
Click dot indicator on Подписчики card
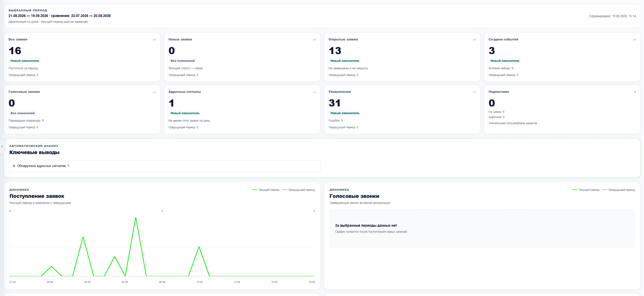pyautogui.click(x=635, y=92)
